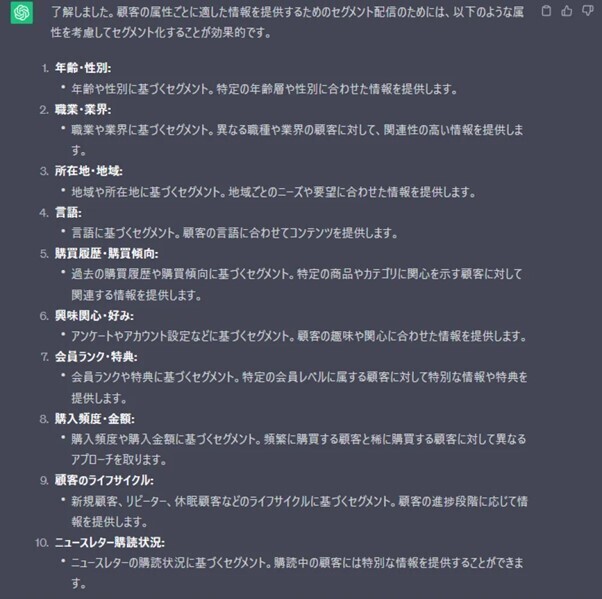Click the heading 興味関心・好み
Screen dimensions: 602x599
(x=94, y=316)
